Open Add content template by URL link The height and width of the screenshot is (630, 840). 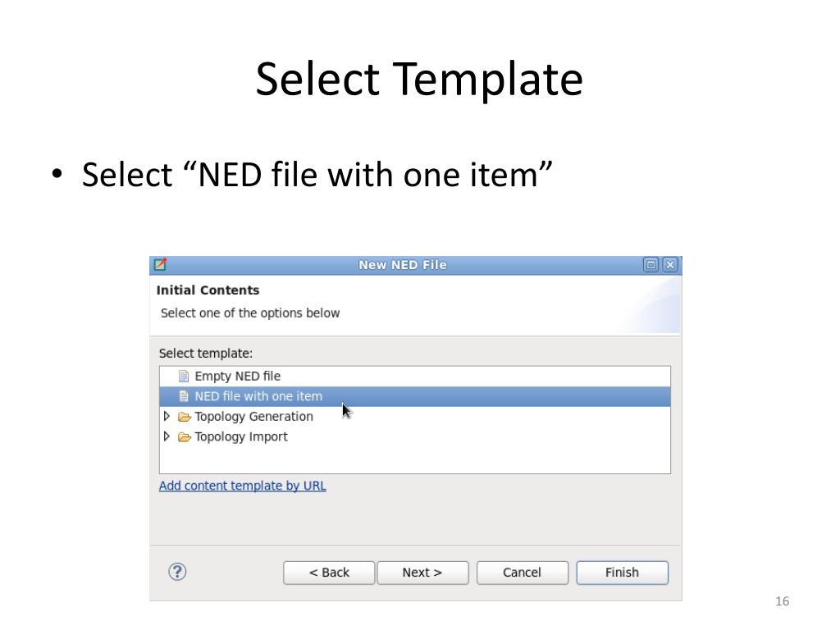click(243, 486)
